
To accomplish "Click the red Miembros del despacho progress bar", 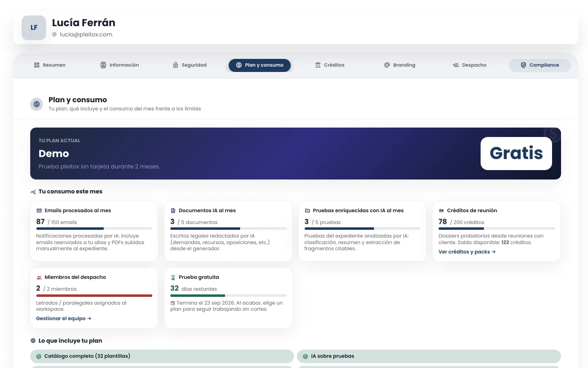I will pyautogui.click(x=94, y=296).
